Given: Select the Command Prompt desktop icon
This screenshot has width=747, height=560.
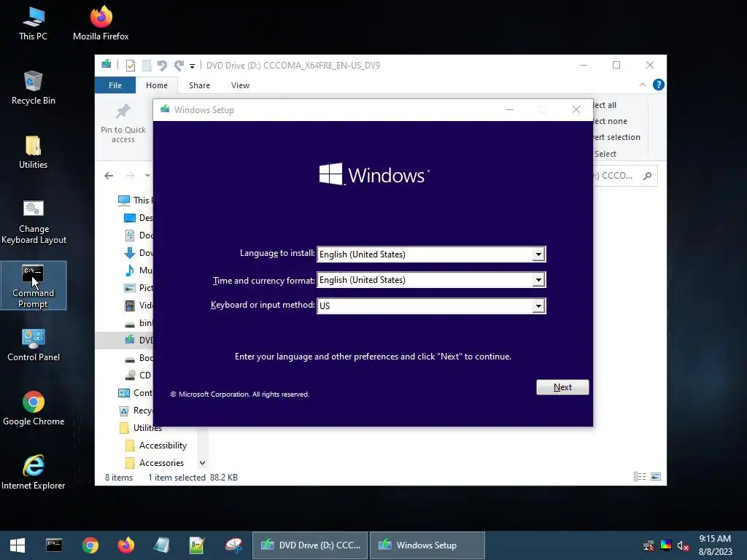Looking at the screenshot, I should point(34,286).
